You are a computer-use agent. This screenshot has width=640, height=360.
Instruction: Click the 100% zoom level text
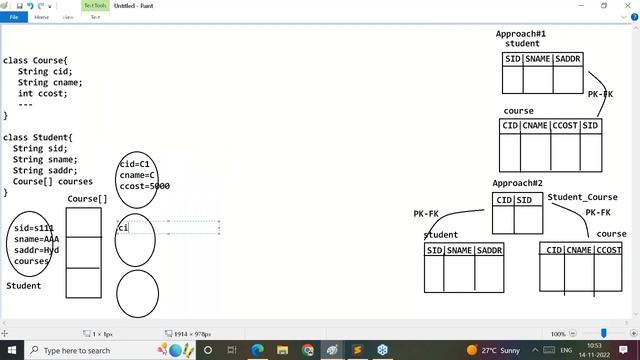[x=558, y=334]
